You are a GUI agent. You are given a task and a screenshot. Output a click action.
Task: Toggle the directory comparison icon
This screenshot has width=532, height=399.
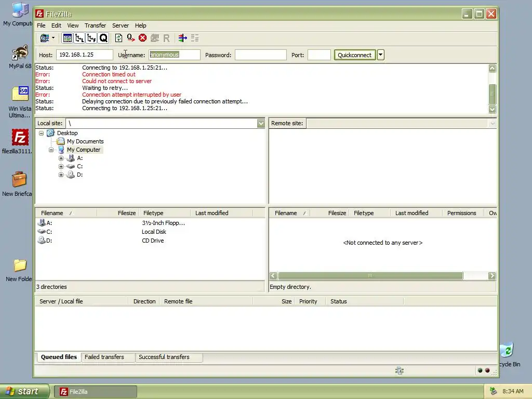click(x=195, y=38)
